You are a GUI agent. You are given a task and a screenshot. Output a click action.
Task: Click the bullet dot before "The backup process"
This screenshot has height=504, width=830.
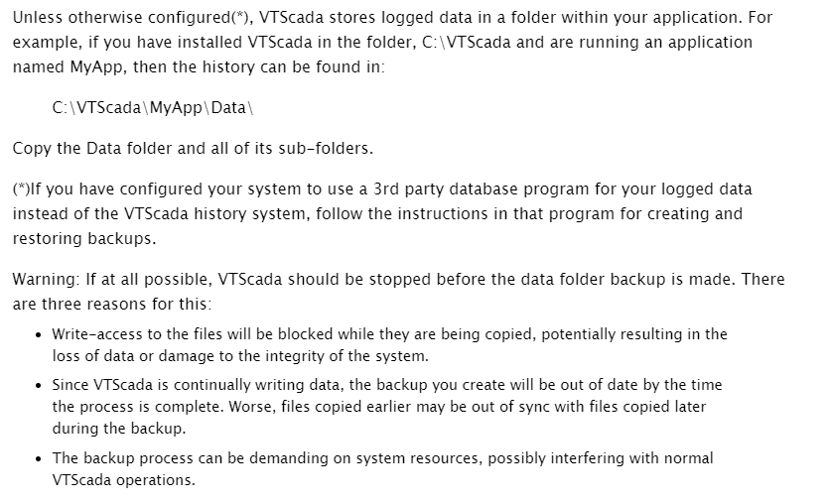(x=37, y=458)
